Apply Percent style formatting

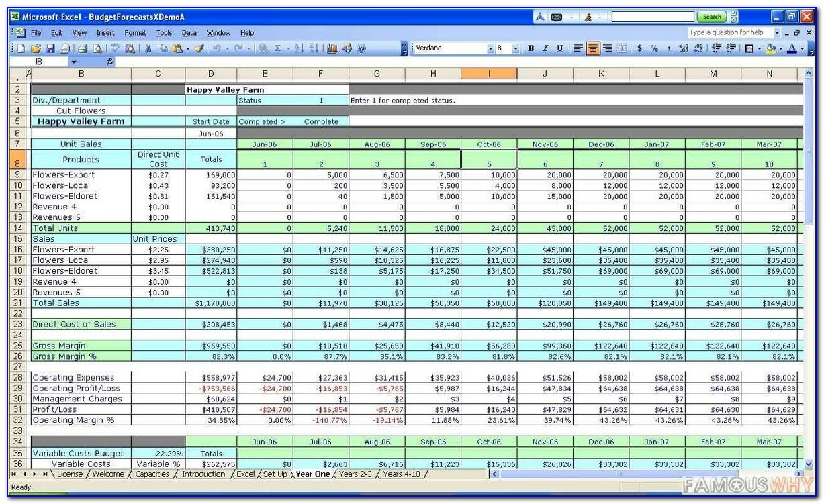tap(654, 48)
